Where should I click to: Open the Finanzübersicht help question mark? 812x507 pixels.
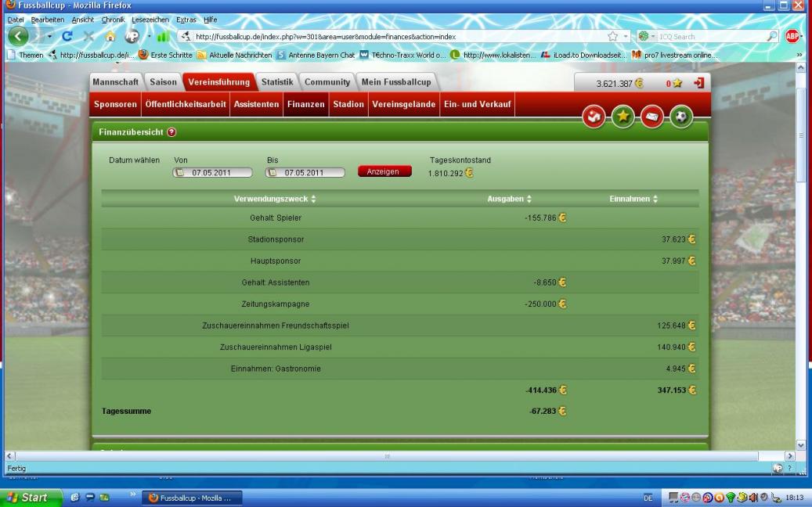[171, 132]
